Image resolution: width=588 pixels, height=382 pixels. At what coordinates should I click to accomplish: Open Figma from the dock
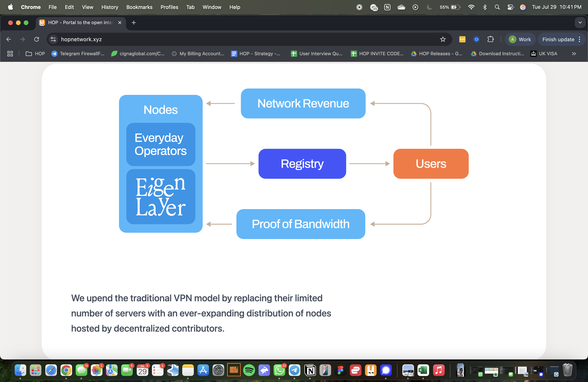[x=340, y=370]
